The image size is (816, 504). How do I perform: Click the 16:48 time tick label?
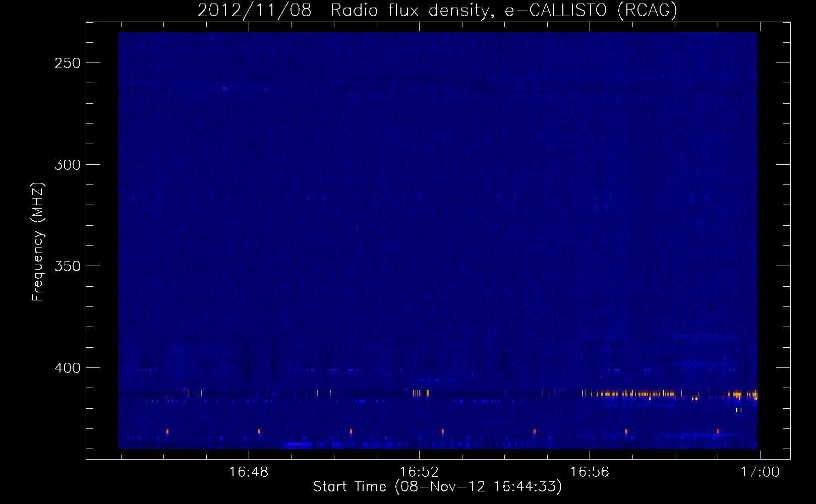[249, 472]
